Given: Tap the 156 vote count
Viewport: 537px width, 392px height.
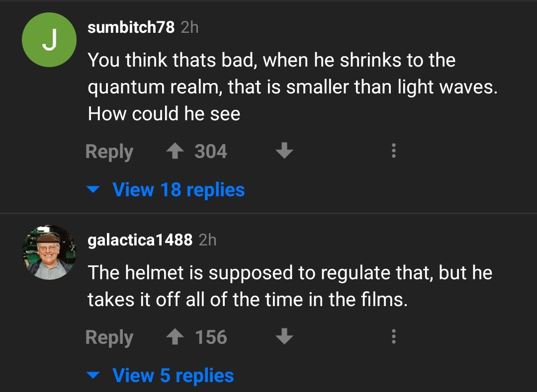Looking at the screenshot, I should click(x=211, y=337).
